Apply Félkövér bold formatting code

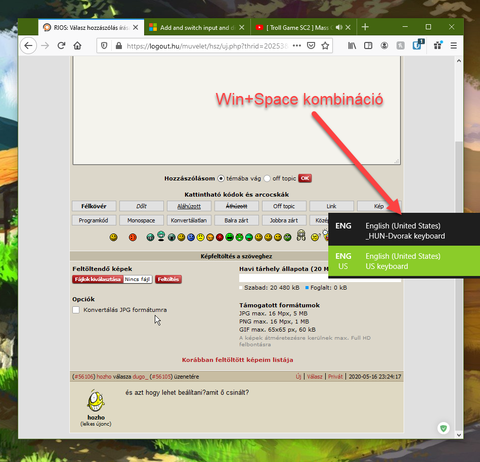click(x=94, y=206)
